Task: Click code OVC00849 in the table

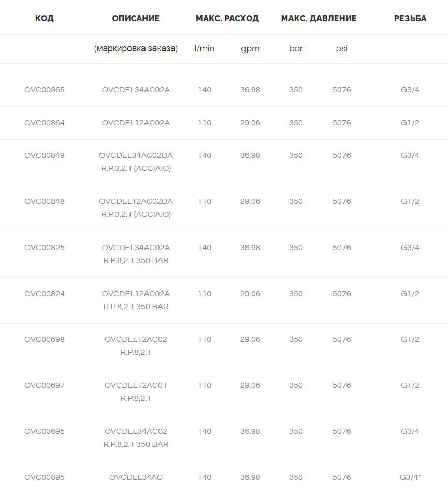Action: tap(45, 156)
